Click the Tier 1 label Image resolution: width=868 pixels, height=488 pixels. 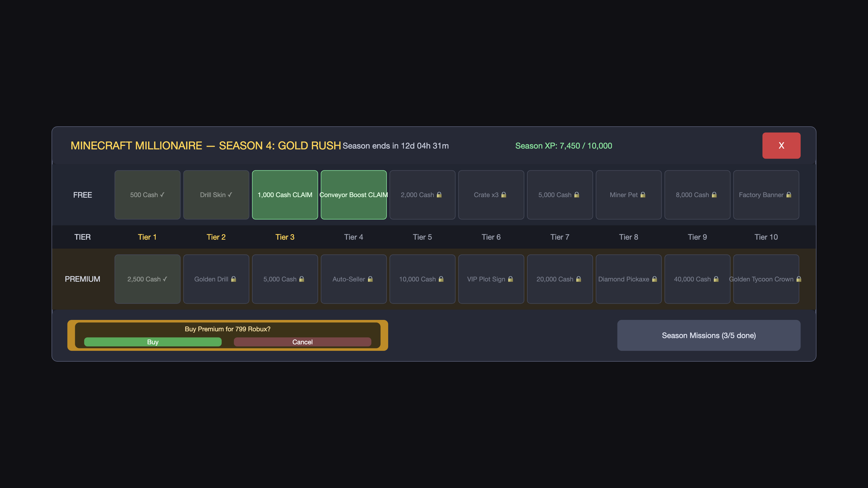(x=147, y=237)
